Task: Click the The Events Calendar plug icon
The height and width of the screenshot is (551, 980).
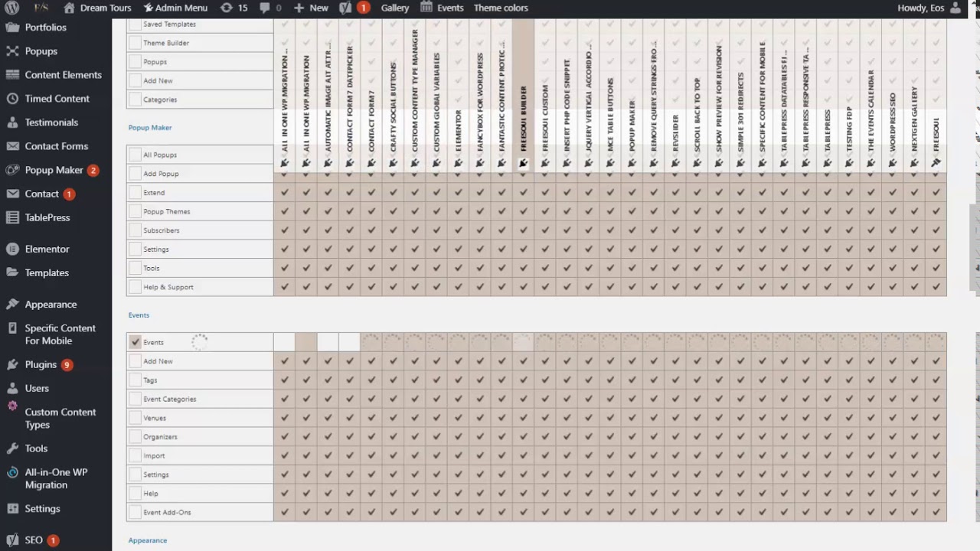Action: [x=871, y=163]
